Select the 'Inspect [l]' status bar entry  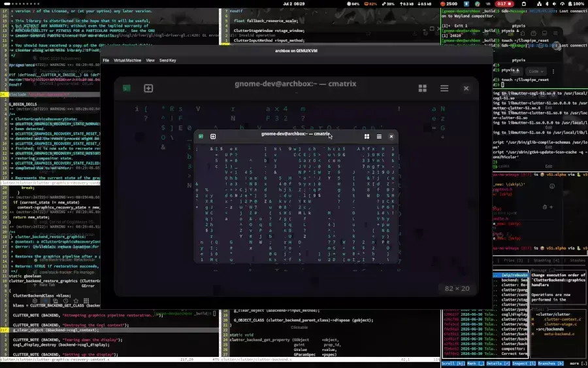coord(524,363)
